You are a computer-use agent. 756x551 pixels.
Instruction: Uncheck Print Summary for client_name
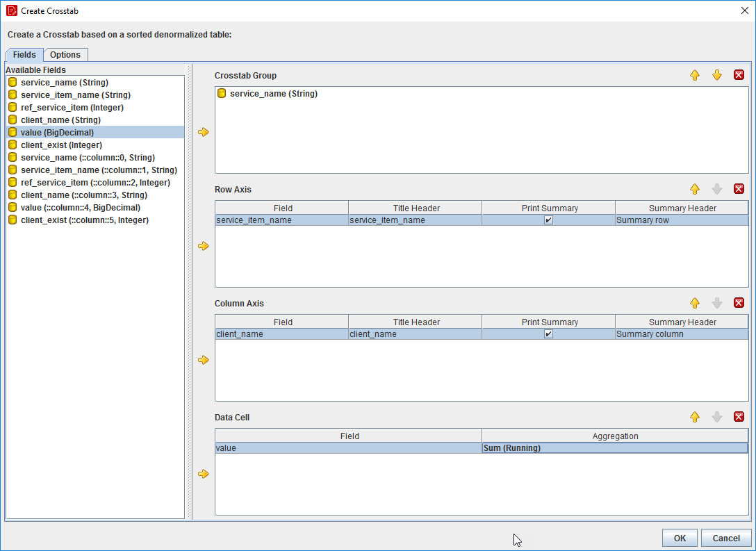click(x=548, y=334)
